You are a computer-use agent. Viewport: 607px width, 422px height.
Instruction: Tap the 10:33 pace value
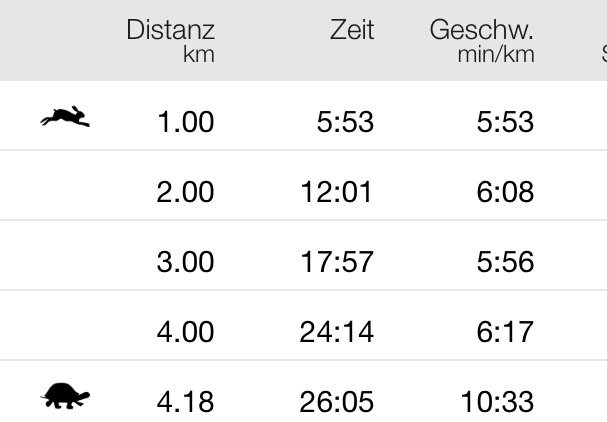pos(497,402)
